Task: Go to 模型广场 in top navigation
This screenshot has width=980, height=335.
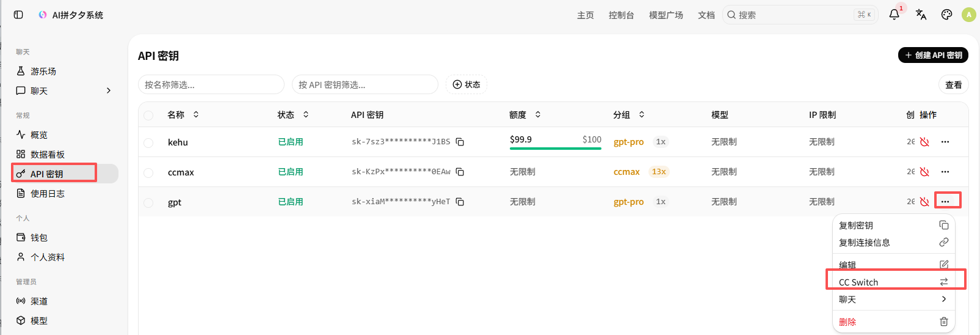Action: pyautogui.click(x=666, y=15)
